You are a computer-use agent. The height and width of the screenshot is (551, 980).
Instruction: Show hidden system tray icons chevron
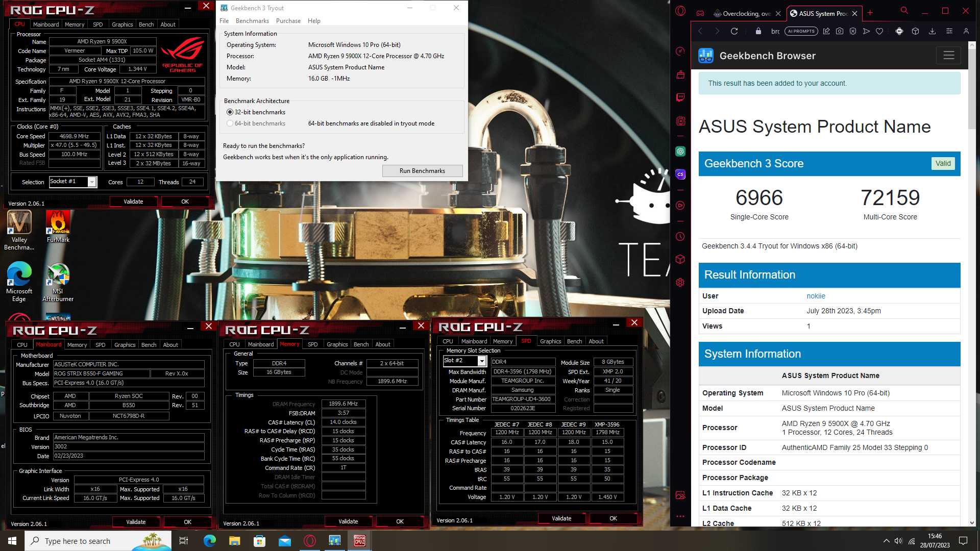[x=886, y=541]
